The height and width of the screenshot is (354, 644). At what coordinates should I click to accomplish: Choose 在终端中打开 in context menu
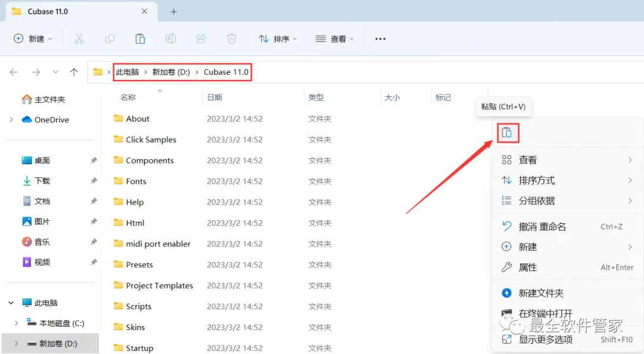click(568, 314)
